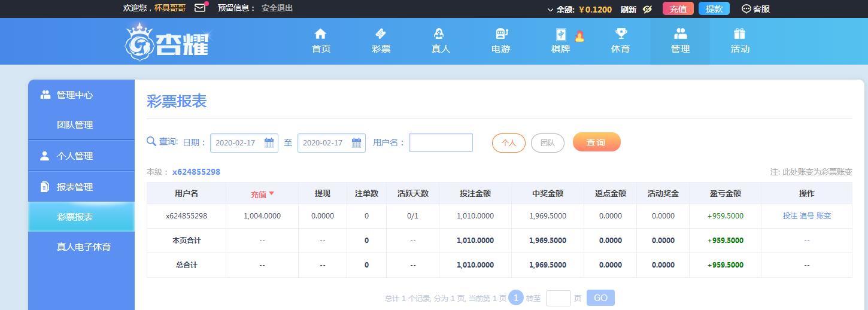Screen dimensions: 868x310
Task: Open the 账变 link in operations column
Action: [x=824, y=215]
